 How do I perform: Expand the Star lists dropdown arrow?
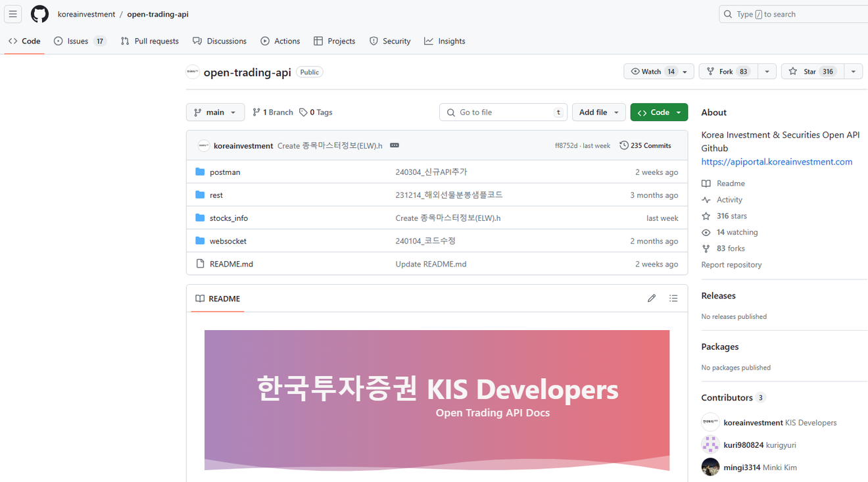click(853, 72)
